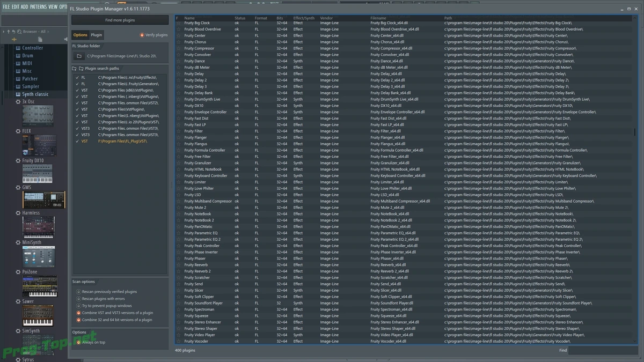644x362 pixels.
Task: Click the gear icon beside FLEX
Action: click(18, 131)
